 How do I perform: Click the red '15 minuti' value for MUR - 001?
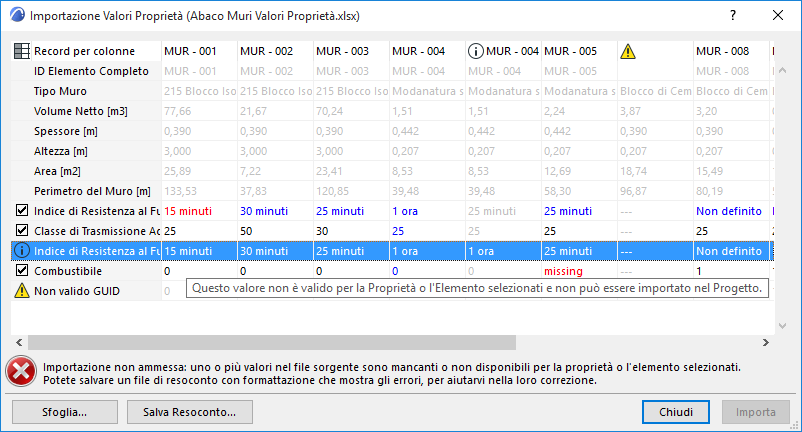click(x=188, y=211)
